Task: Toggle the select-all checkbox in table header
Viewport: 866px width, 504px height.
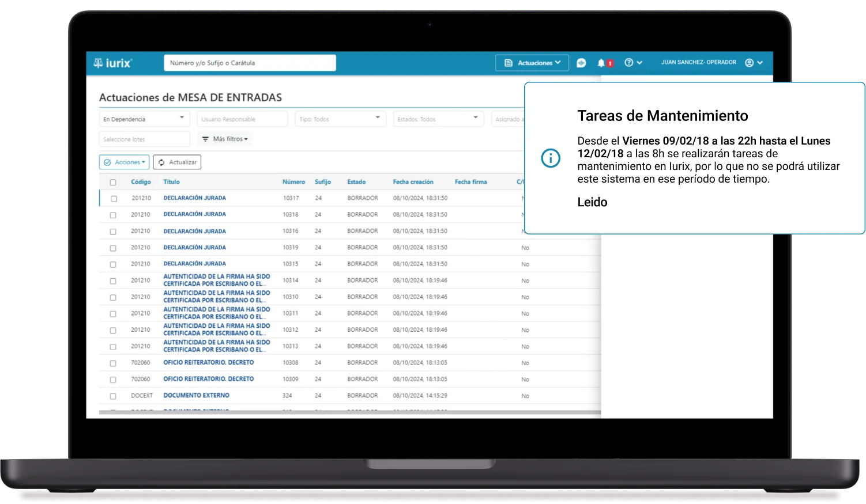Action: pos(113,182)
